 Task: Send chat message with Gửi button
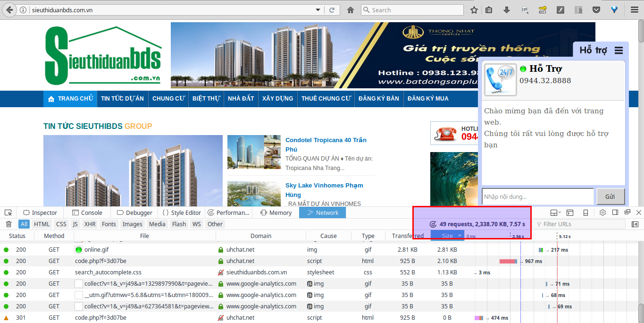[610, 196]
